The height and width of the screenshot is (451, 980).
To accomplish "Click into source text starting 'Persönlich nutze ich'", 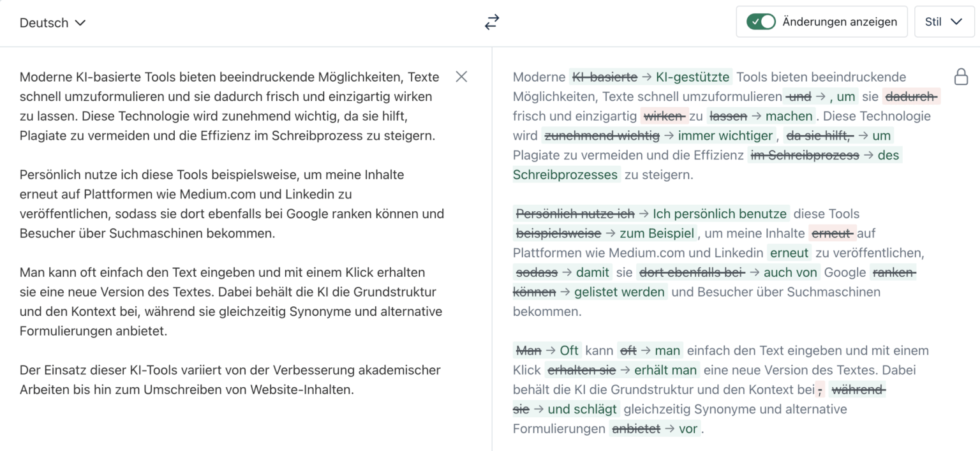I will pos(230,204).
